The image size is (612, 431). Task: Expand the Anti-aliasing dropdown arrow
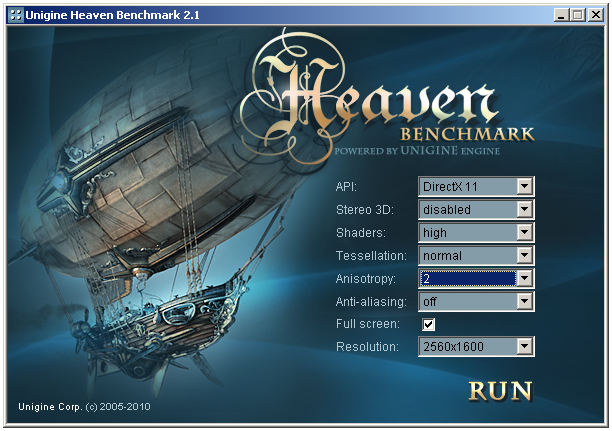coord(525,301)
